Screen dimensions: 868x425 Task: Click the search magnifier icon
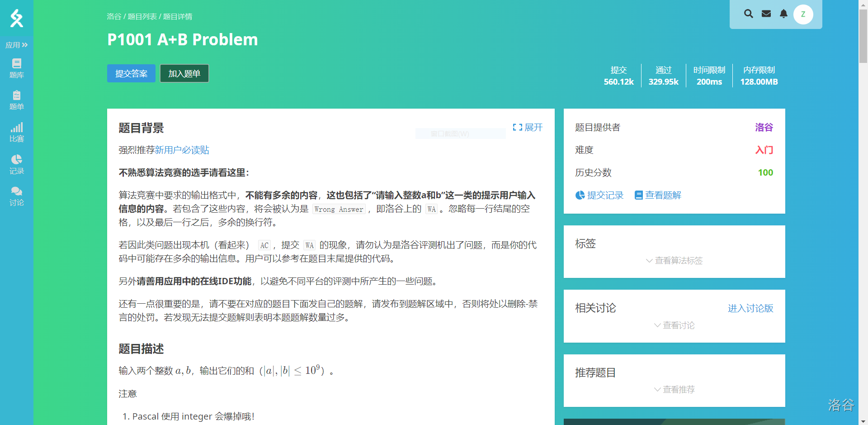coord(749,14)
